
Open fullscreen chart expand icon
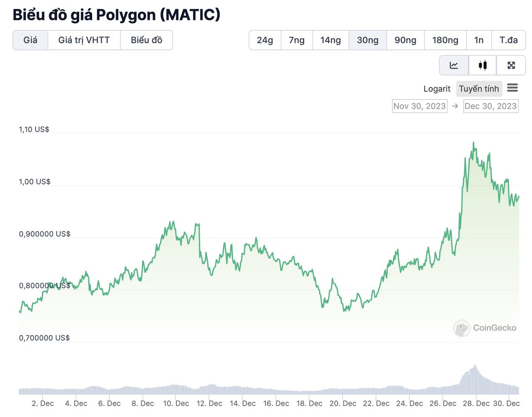click(511, 65)
